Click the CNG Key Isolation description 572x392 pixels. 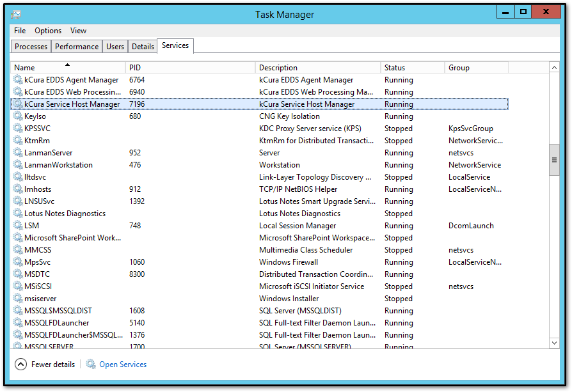click(289, 116)
